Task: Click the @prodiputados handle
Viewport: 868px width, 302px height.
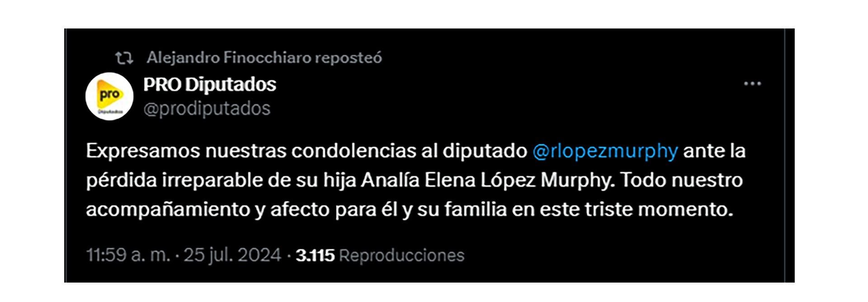Action: tap(207, 109)
